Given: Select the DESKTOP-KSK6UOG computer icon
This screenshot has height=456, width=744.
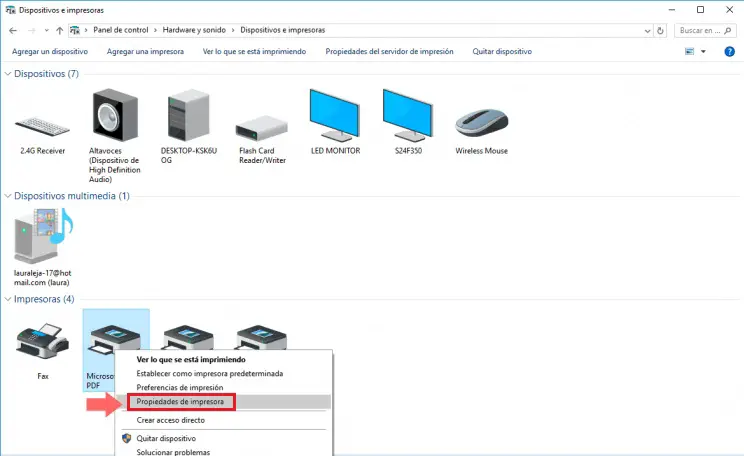Looking at the screenshot, I should click(x=188, y=115).
